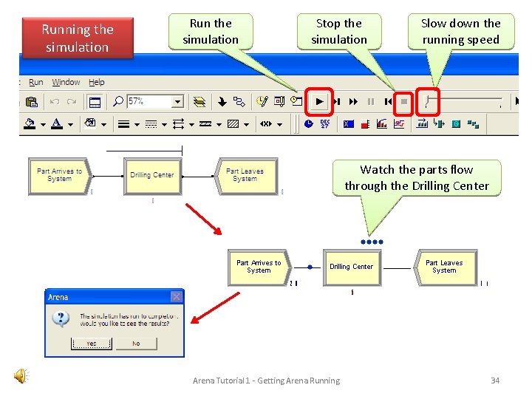Click the black down-arrow submodel icon
The image size is (532, 399).
pyautogui.click(x=222, y=101)
